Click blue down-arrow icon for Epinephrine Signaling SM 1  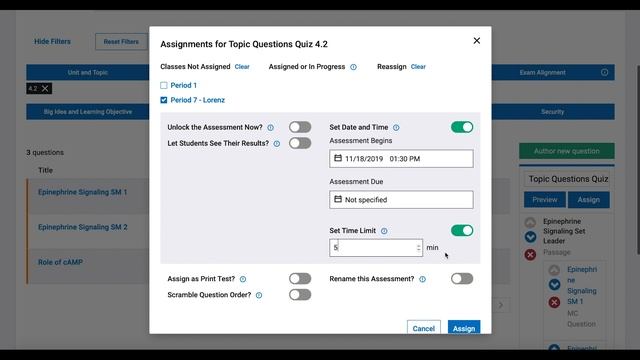[554, 284]
